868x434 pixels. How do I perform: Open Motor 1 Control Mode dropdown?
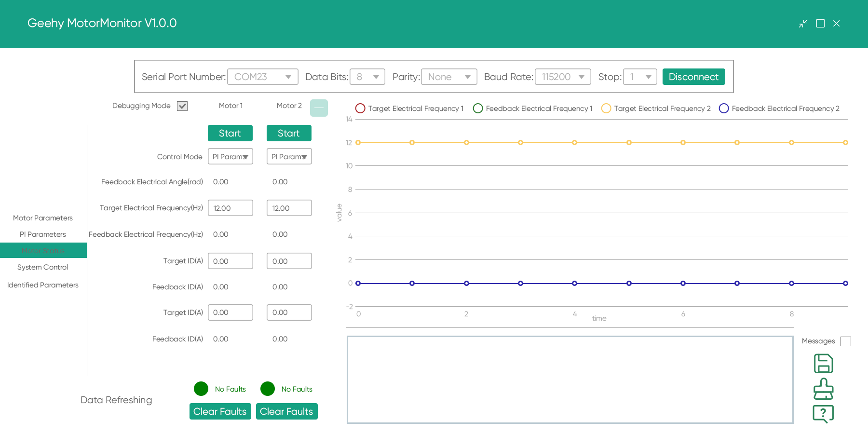coord(231,156)
